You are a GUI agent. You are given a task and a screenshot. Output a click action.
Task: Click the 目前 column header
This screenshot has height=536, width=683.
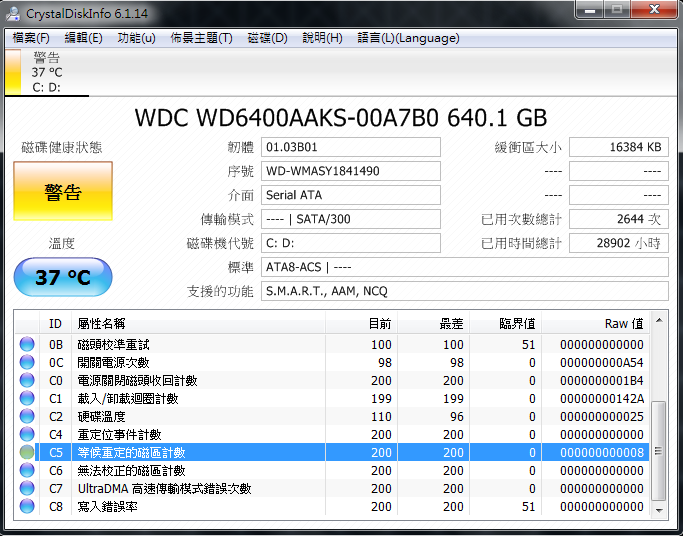pos(361,324)
